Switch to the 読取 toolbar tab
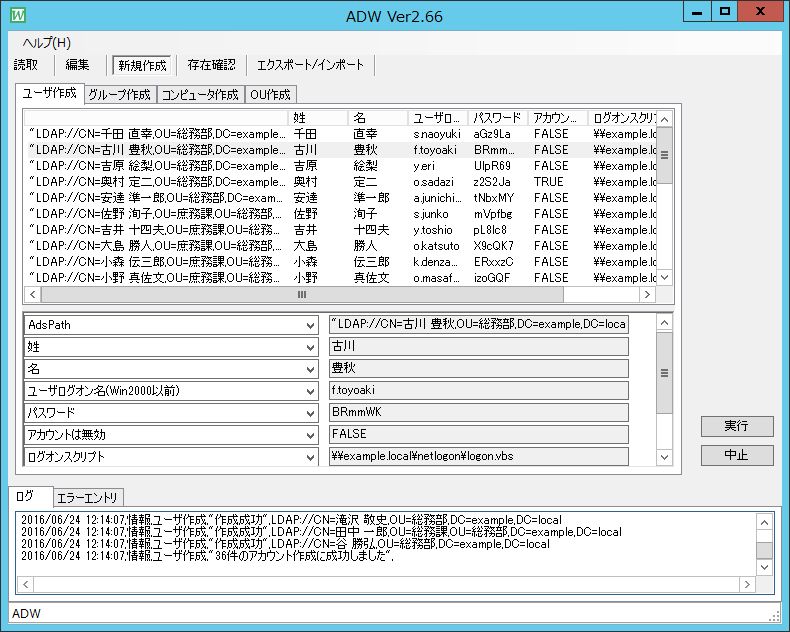The image size is (790, 632). [x=26, y=65]
